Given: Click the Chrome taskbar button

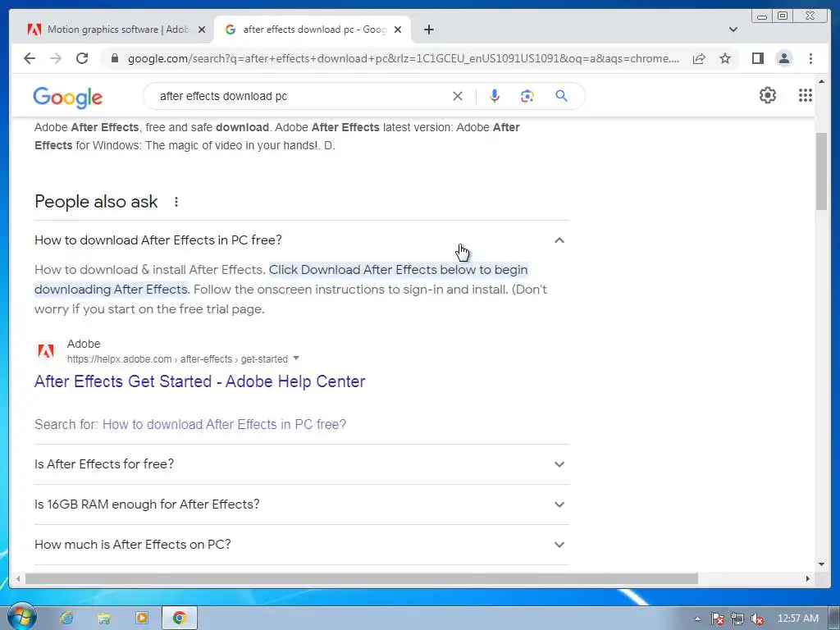Looking at the screenshot, I should coord(180,619).
